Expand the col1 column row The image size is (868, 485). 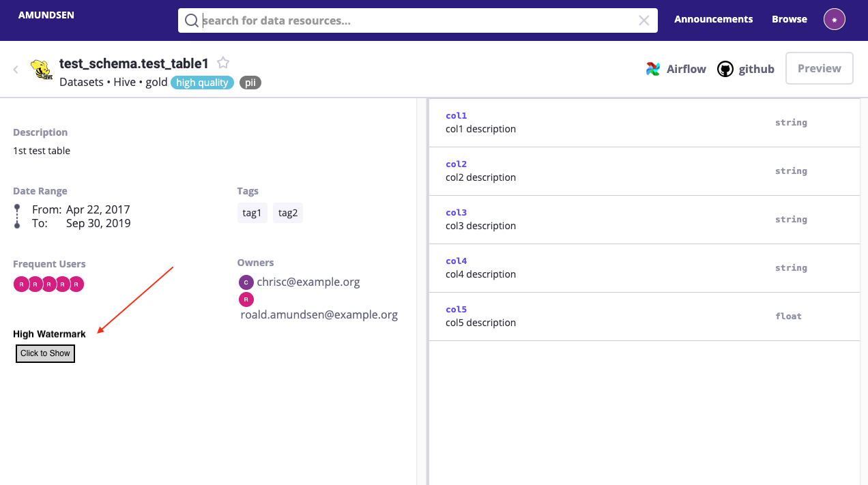[644, 123]
